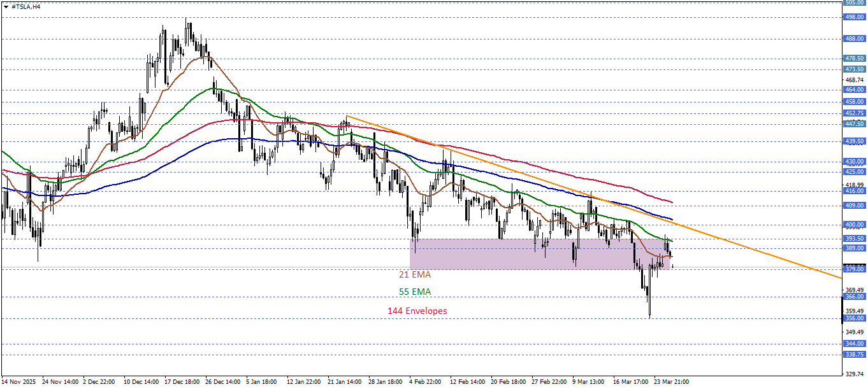The height and width of the screenshot is (389, 868).
Task: Click the 439.50 price level tag
Action: coord(853,141)
